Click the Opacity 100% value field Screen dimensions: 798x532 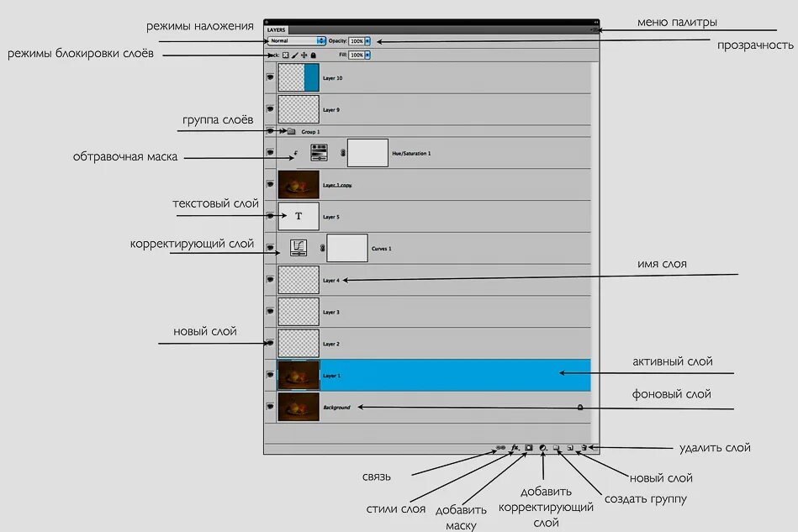point(357,40)
